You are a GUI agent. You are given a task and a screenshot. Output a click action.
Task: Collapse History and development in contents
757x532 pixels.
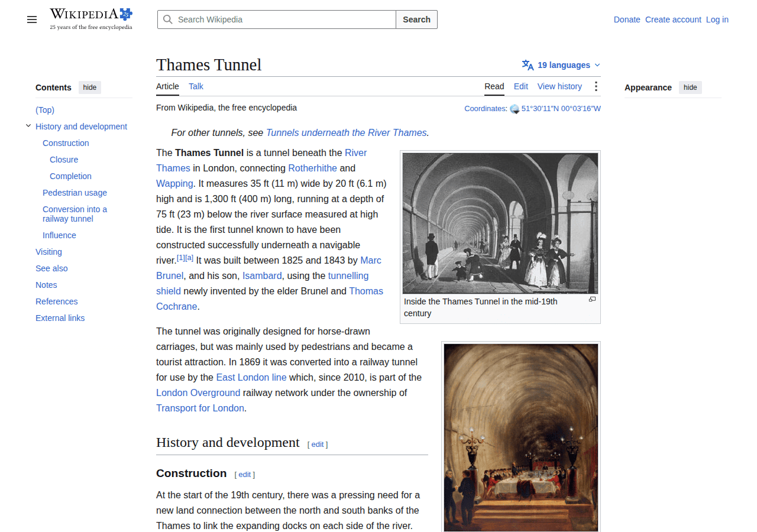coord(28,126)
